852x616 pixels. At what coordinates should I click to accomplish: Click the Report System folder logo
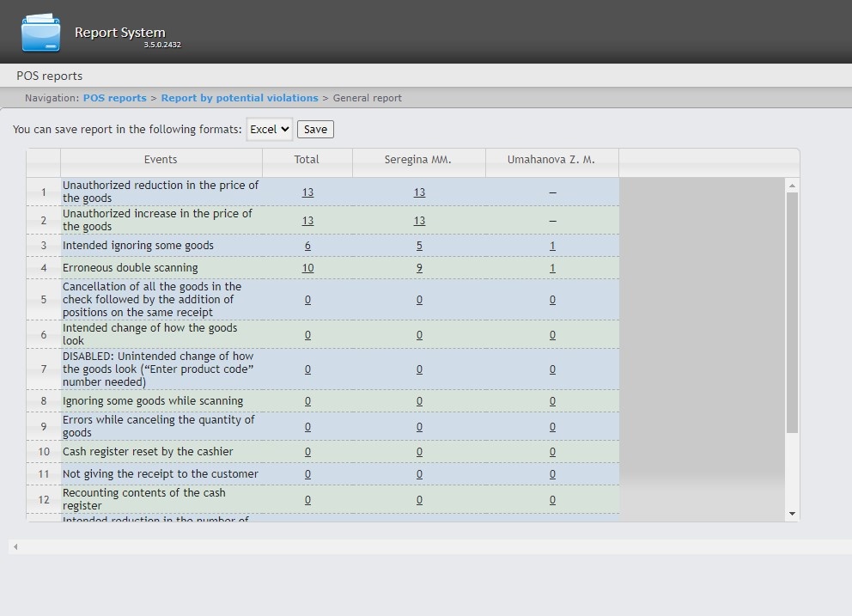pyautogui.click(x=40, y=33)
